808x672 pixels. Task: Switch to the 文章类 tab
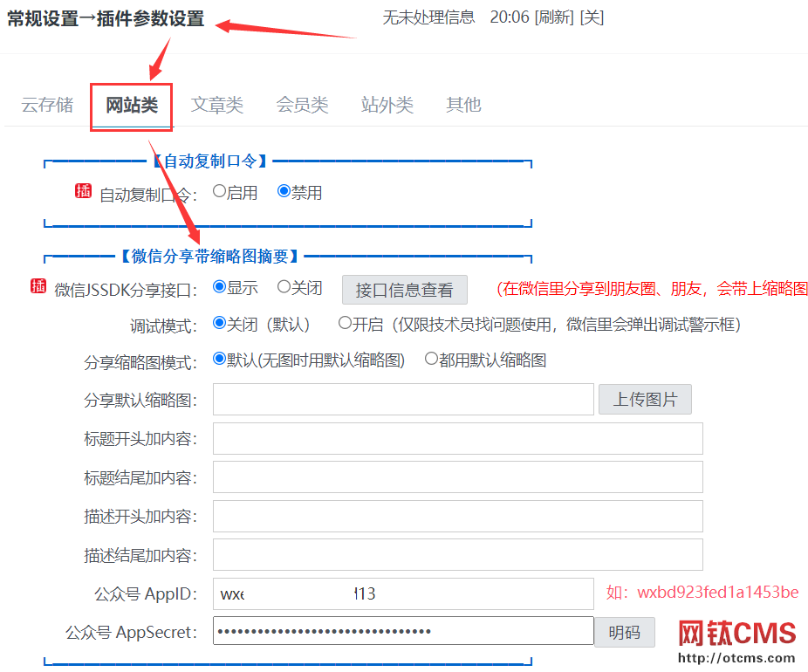216,104
